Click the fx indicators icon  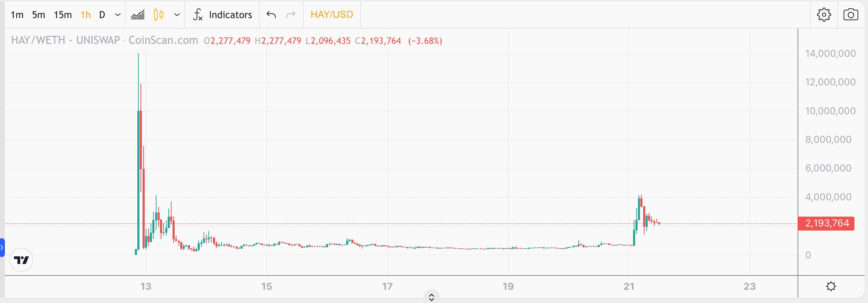coord(198,15)
